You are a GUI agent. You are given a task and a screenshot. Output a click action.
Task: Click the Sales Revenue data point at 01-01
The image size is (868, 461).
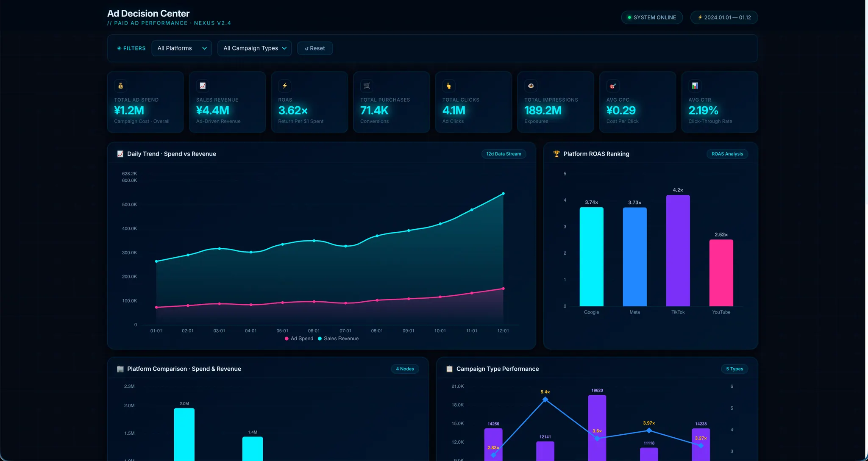pos(156,261)
